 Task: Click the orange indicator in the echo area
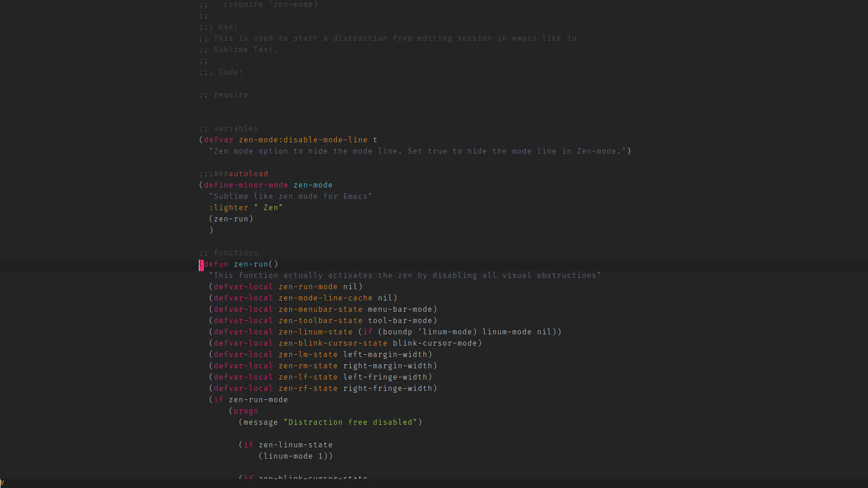click(2, 483)
